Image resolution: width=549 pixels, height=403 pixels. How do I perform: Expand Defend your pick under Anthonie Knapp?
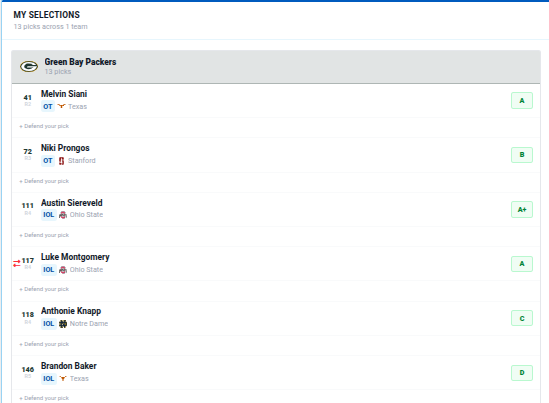click(44, 344)
